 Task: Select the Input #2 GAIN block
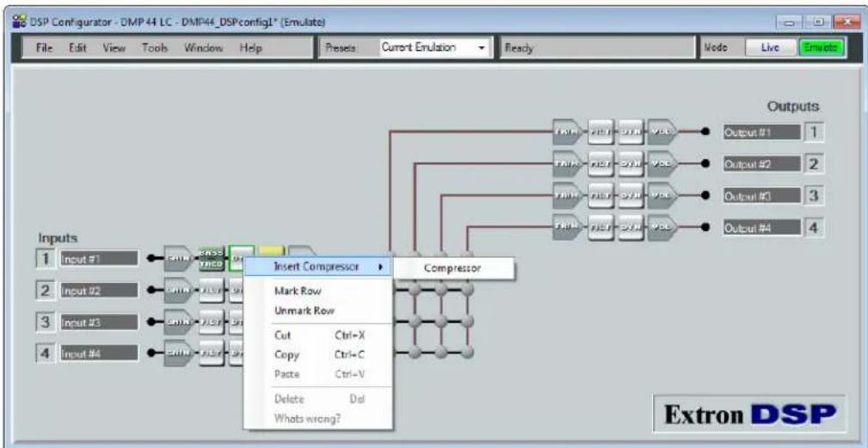click(x=179, y=290)
